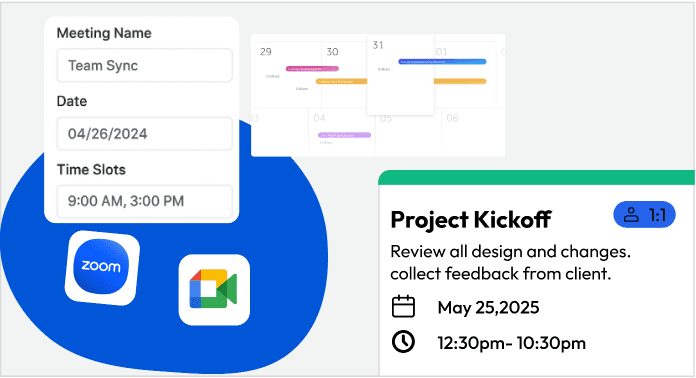Viewport: 696px width, 378px height.
Task: Select the blue event bar on day 31
Action: [x=442, y=62]
